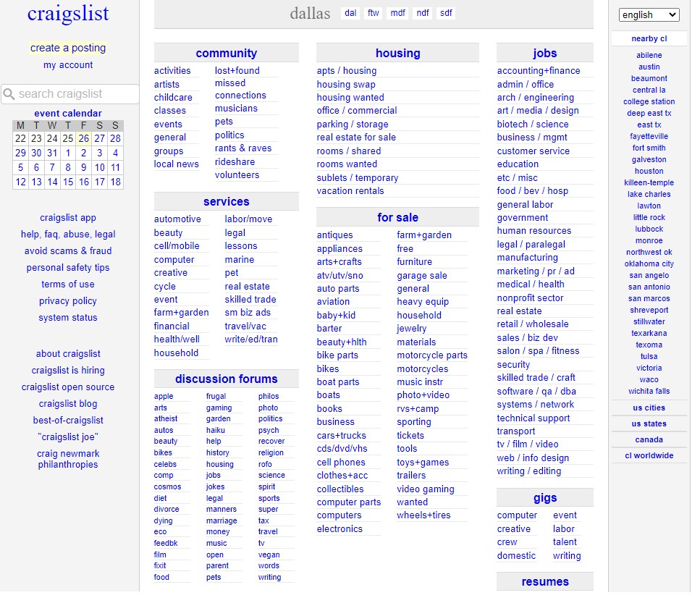The width and height of the screenshot is (700, 603).
Task: Open video gaming for sale
Action: 426,489
